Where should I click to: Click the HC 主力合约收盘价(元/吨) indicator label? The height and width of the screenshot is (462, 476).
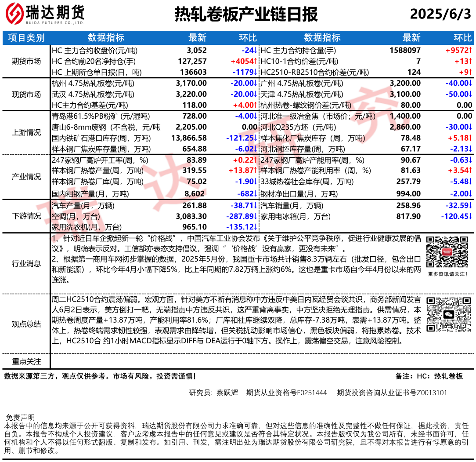click(94, 51)
